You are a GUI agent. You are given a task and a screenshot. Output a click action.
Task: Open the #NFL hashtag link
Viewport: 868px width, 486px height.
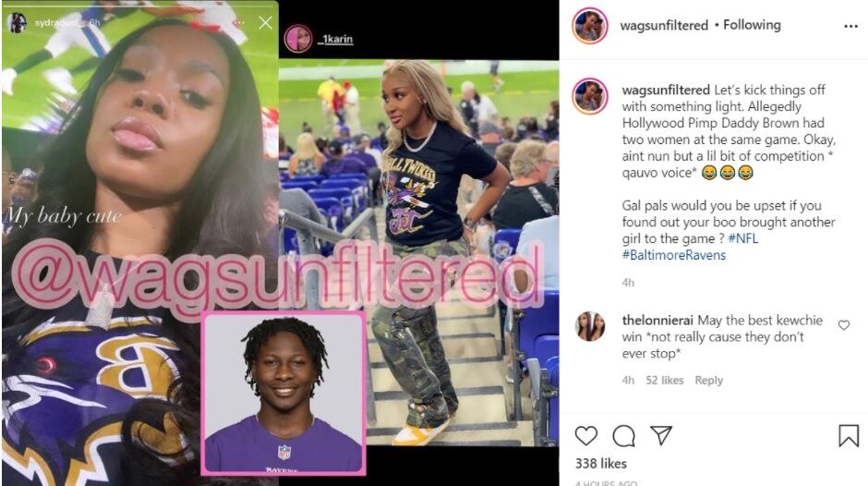coord(743,239)
